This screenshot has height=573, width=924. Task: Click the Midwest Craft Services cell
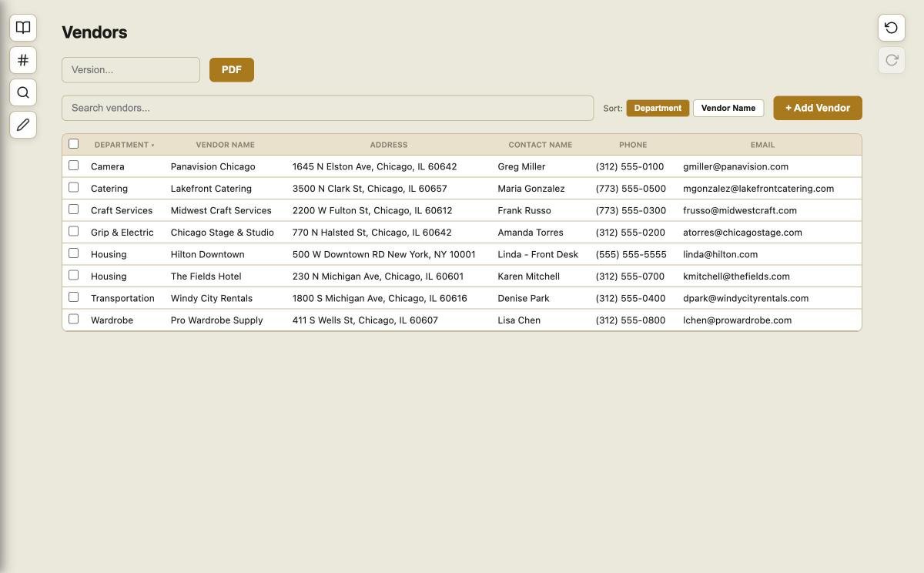coord(221,210)
